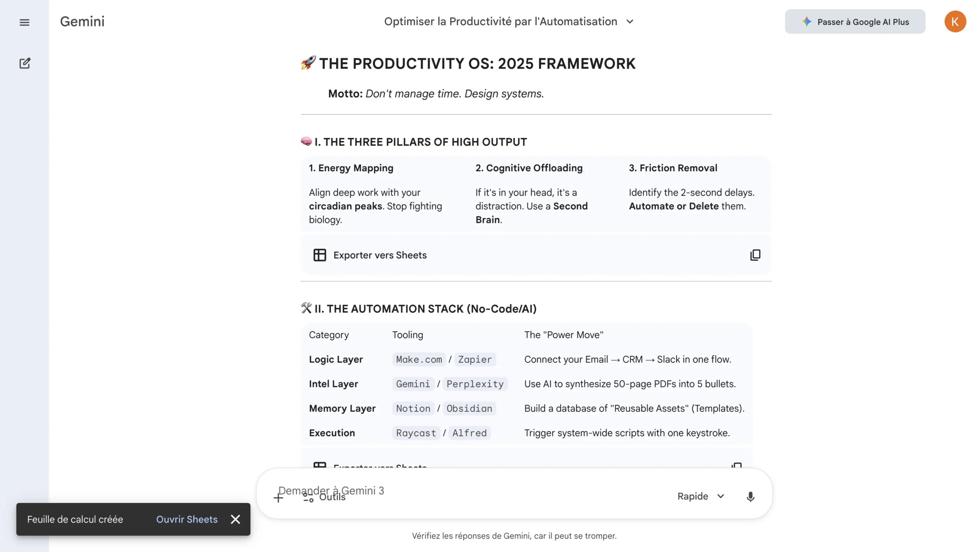Viewport: 980px width, 552px height.
Task: Copy the Three Pillars table
Action: [x=755, y=255]
